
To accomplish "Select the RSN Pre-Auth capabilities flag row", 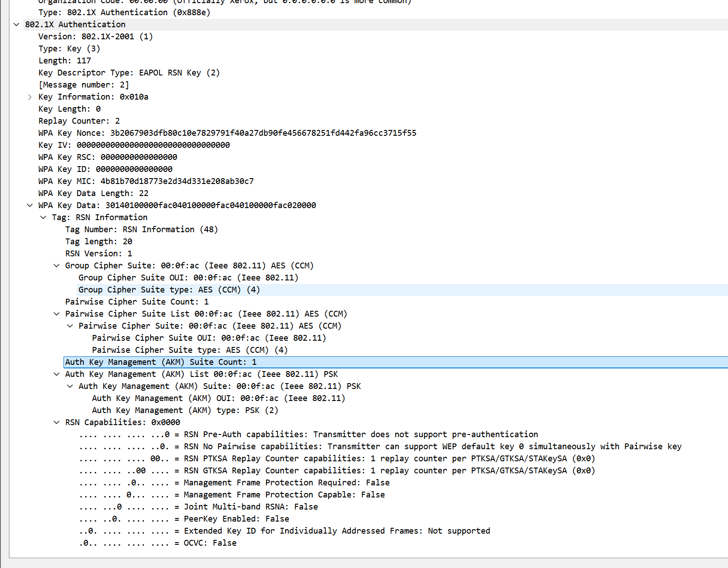I will (x=309, y=434).
